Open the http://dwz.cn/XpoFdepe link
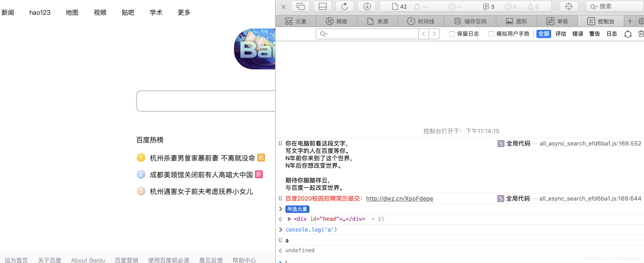Image resolution: width=644 pixels, height=263 pixels. tap(399, 198)
